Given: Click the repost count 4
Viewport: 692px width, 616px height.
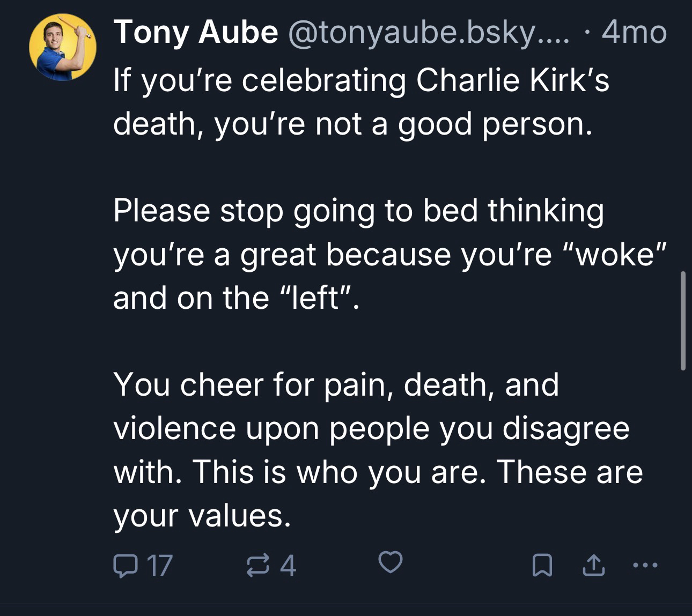Looking at the screenshot, I should pos(288,565).
